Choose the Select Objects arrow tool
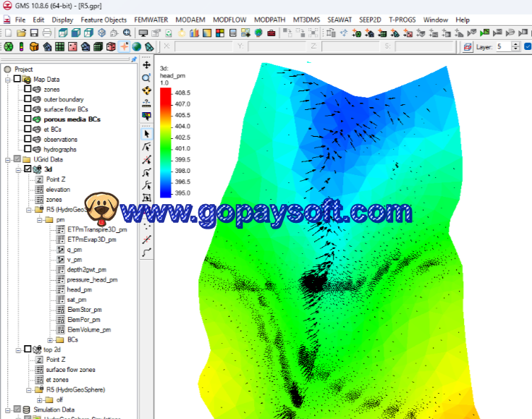The width and height of the screenshot is (532, 419). [x=146, y=134]
